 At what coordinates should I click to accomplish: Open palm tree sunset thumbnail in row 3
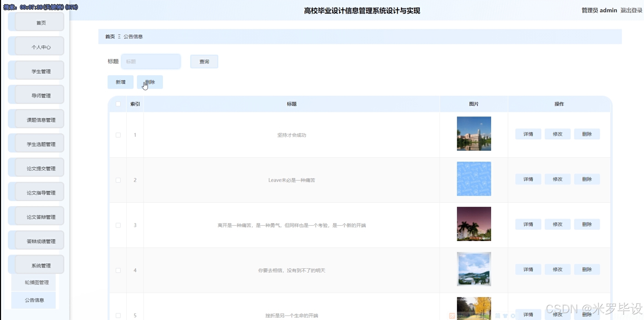tap(474, 224)
